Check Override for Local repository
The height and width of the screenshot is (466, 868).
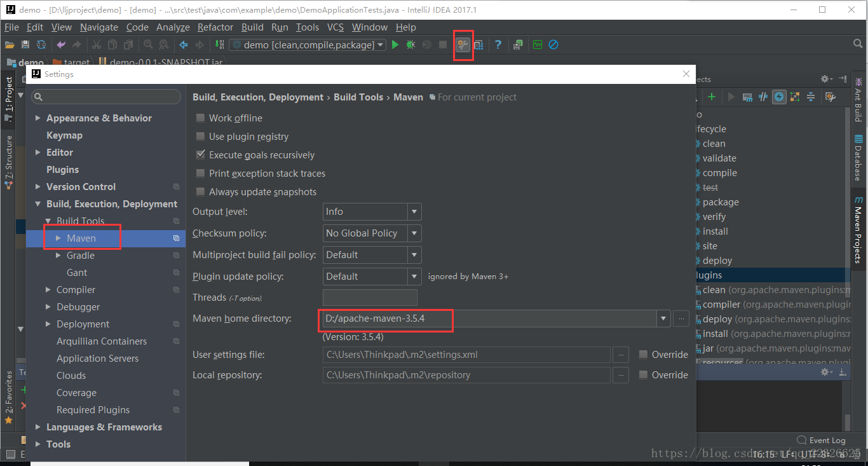click(x=643, y=374)
